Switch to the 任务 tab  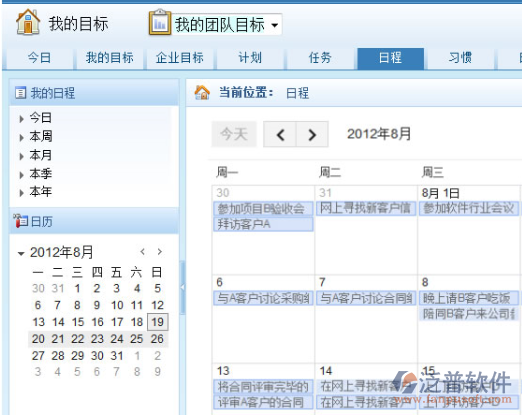tap(320, 58)
